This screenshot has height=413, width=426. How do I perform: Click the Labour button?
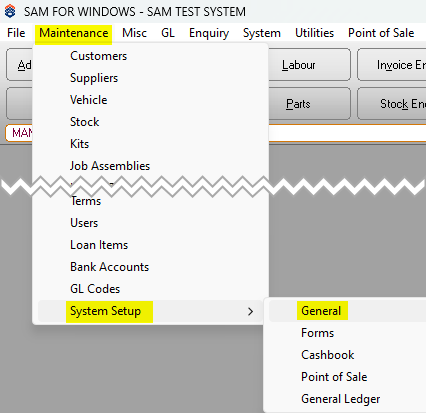pos(298,65)
